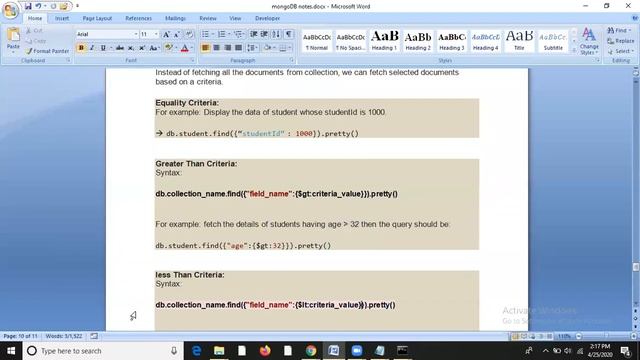Image resolution: width=640 pixels, height=360 pixels.
Task: Open Microsoft Edge from taskbar
Action: pos(196,351)
